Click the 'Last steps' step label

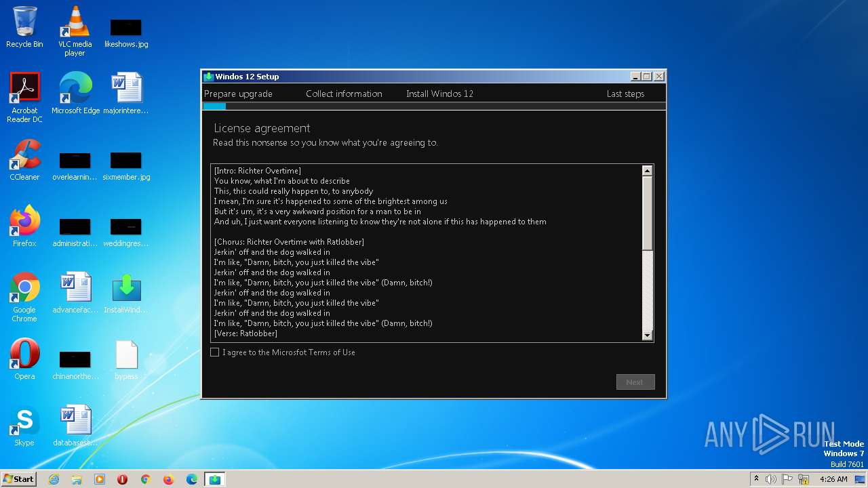625,94
